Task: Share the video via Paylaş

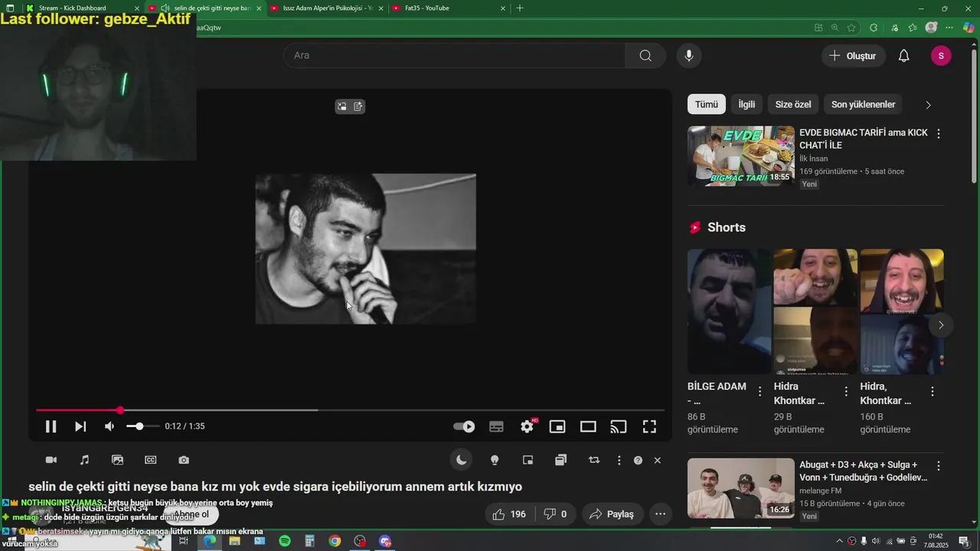Action: coord(612,514)
